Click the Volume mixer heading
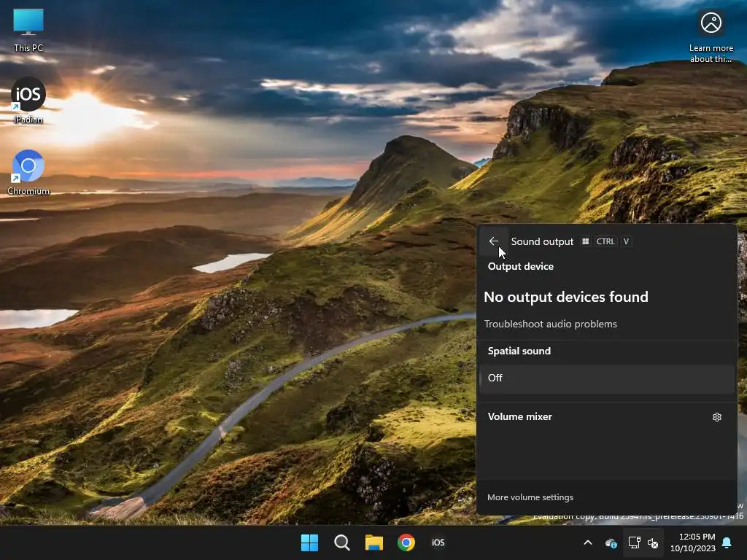The image size is (747, 560). click(519, 416)
